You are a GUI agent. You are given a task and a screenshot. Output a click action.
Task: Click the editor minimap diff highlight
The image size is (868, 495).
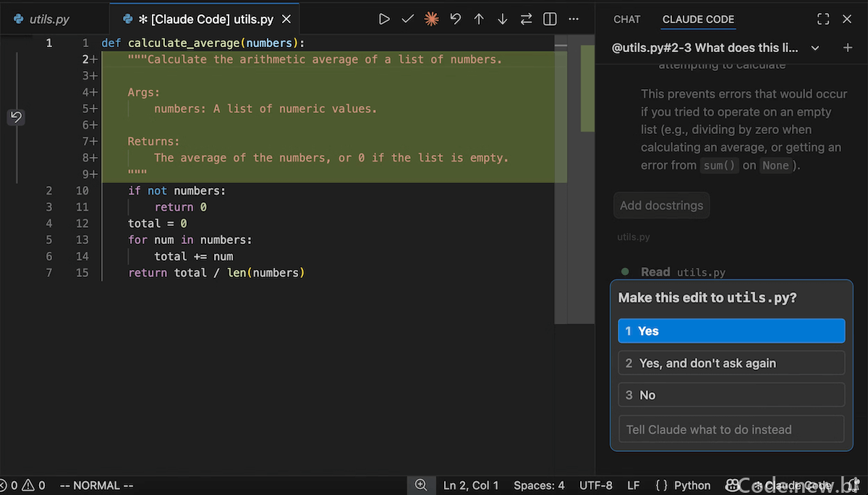[x=587, y=88]
